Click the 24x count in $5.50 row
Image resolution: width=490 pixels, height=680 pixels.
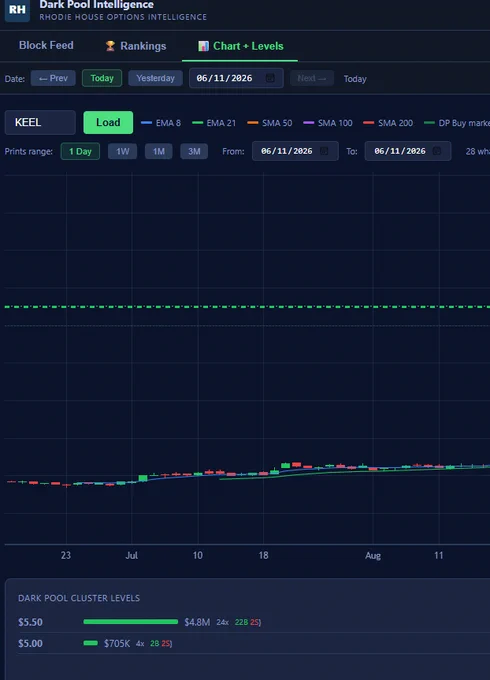[x=222, y=622]
